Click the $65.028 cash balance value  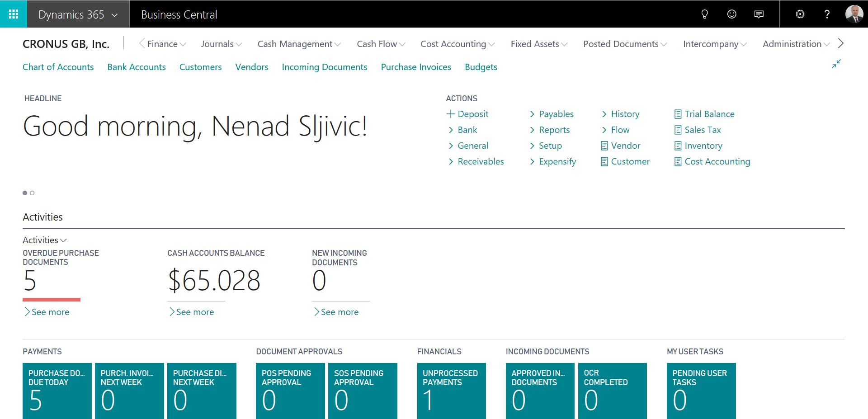pyautogui.click(x=214, y=281)
